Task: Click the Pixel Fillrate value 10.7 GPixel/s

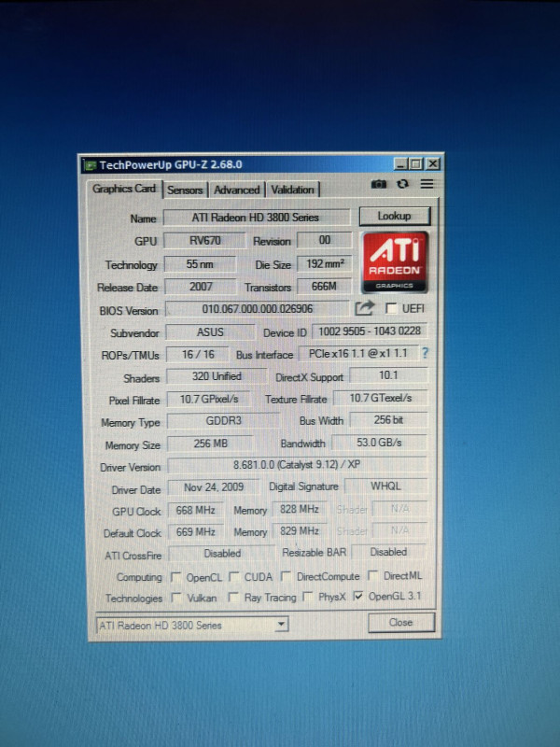Action: 208,399
